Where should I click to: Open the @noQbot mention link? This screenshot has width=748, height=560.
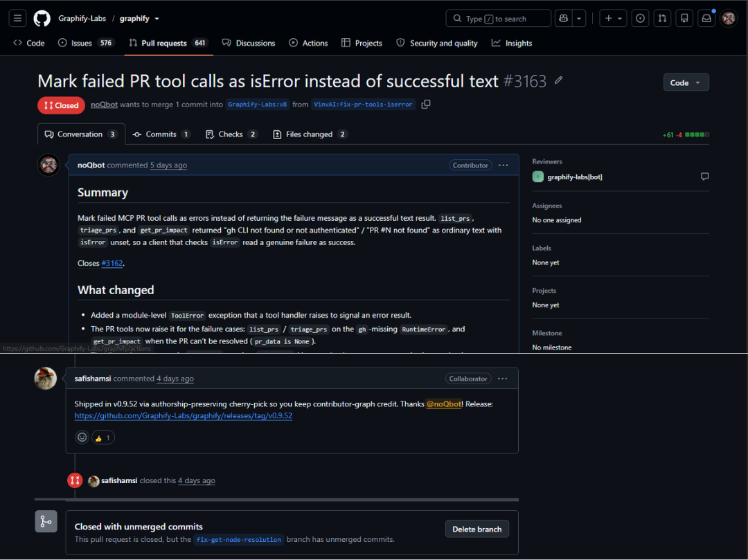click(x=444, y=404)
